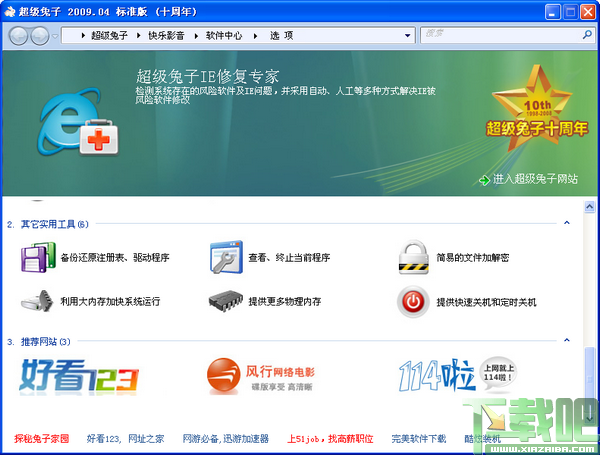The width and height of the screenshot is (600, 455).
Task: Open the 114啦 website logo
Action: click(x=458, y=375)
